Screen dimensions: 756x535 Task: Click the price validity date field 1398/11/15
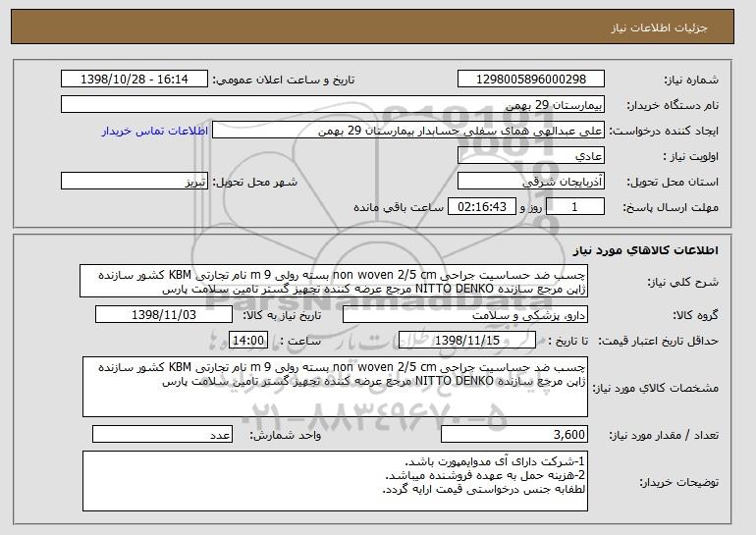point(467,341)
